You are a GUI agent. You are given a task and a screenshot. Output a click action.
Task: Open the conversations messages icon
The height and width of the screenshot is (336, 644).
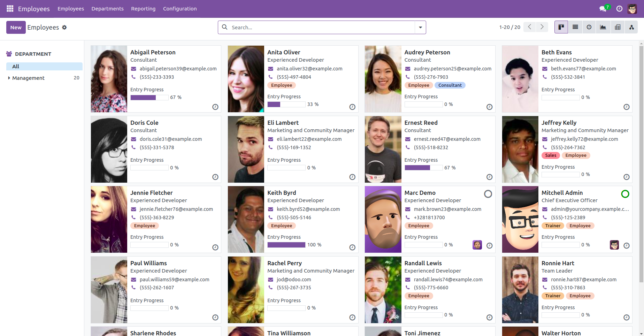click(603, 9)
